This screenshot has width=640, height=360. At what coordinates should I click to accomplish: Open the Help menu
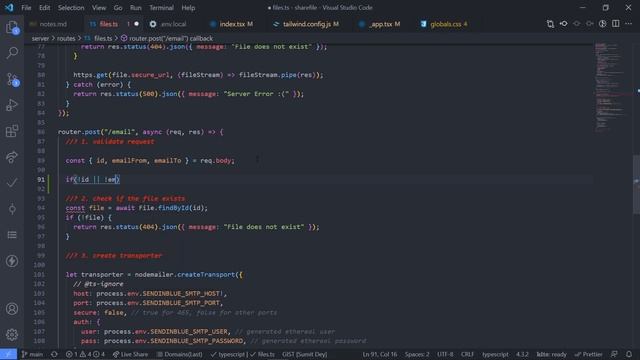click(188, 8)
